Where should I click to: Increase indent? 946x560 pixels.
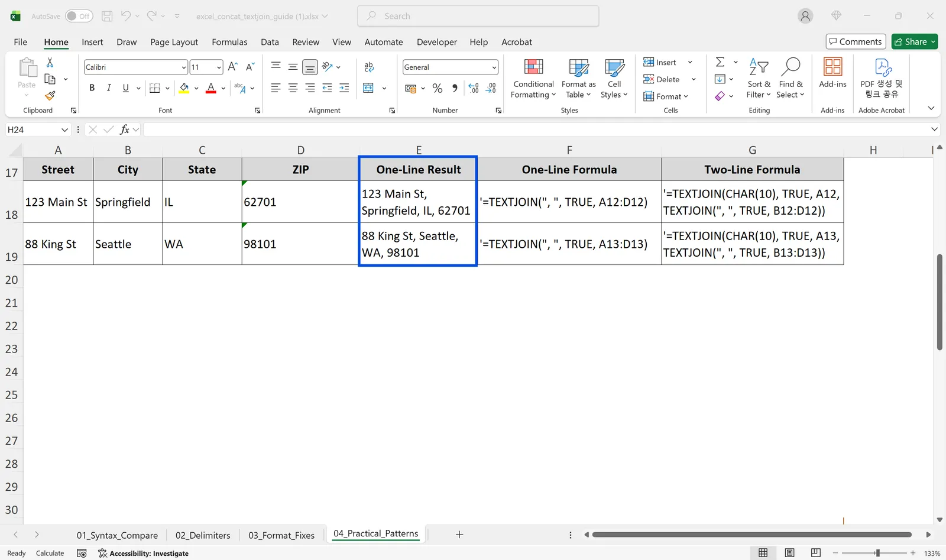point(344,88)
